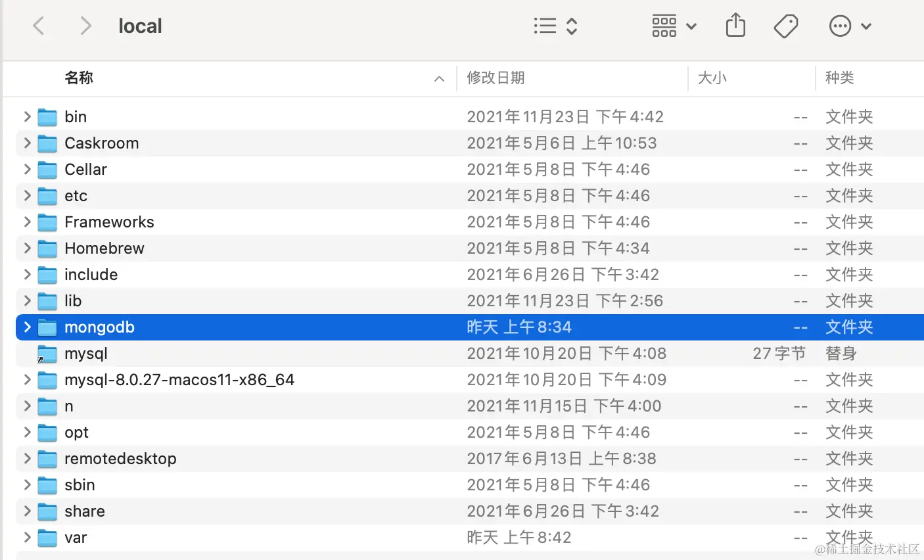
Task: Click the file name 'Caskroom'
Action: pyautogui.click(x=102, y=143)
